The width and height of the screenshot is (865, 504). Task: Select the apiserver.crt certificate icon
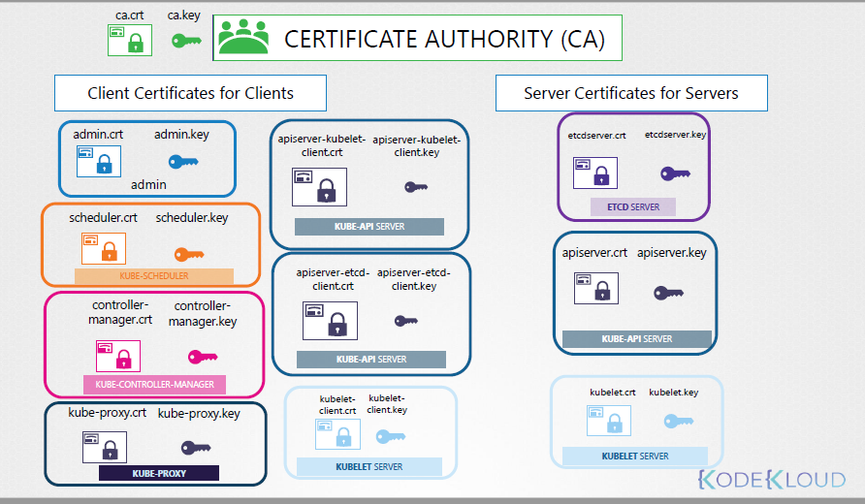[596, 289]
